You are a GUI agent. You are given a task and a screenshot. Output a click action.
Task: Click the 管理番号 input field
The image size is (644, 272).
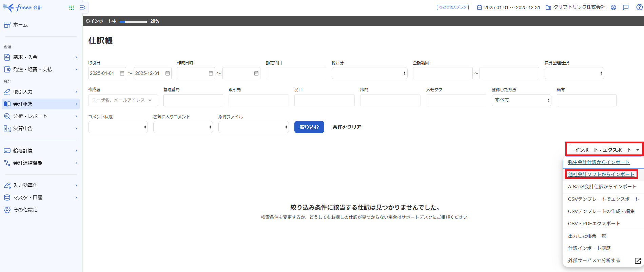click(x=193, y=100)
